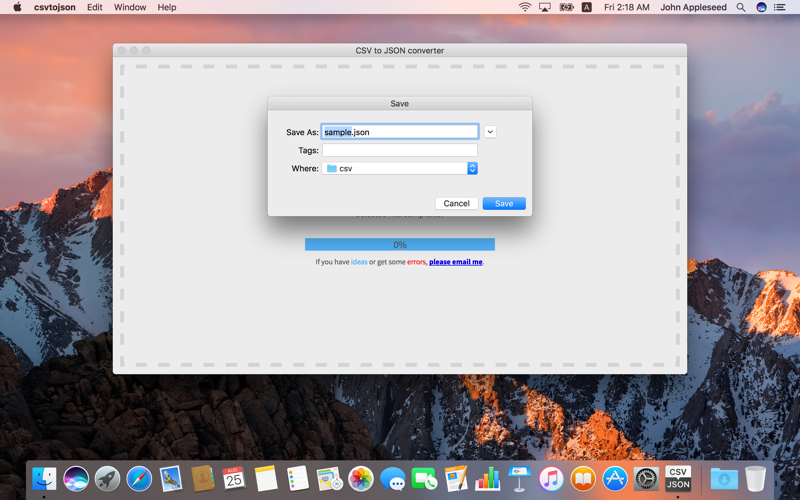Click Cancel in the Save dialog
The height and width of the screenshot is (500, 800).
pos(457,204)
